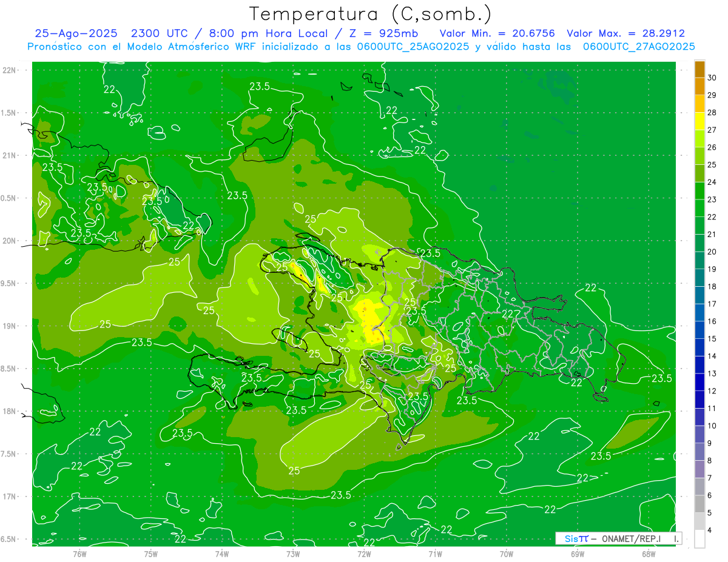728x562 pixels.
Task: Click the color bar label "10"
Action: click(712, 426)
